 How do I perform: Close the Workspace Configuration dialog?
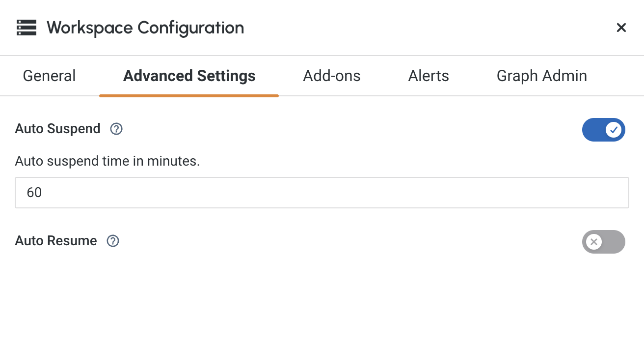coord(621,28)
